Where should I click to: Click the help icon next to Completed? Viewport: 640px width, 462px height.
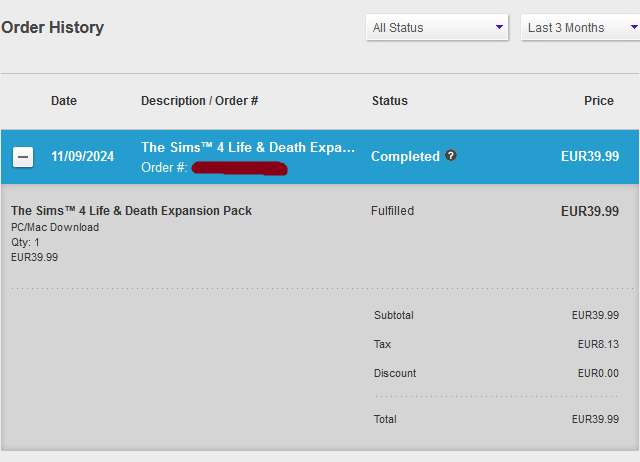coord(451,156)
